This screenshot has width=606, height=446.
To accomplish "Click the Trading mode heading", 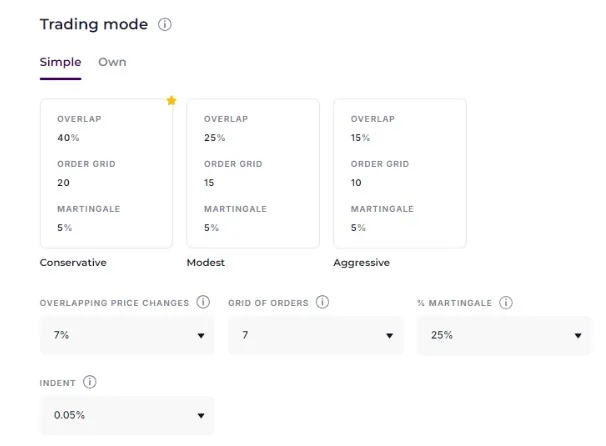I will pos(94,24).
